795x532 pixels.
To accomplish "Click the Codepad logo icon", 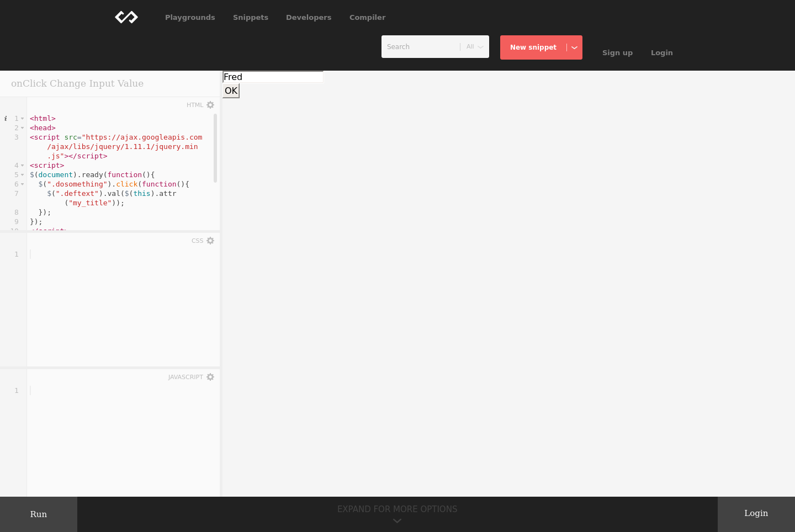I will [x=126, y=17].
